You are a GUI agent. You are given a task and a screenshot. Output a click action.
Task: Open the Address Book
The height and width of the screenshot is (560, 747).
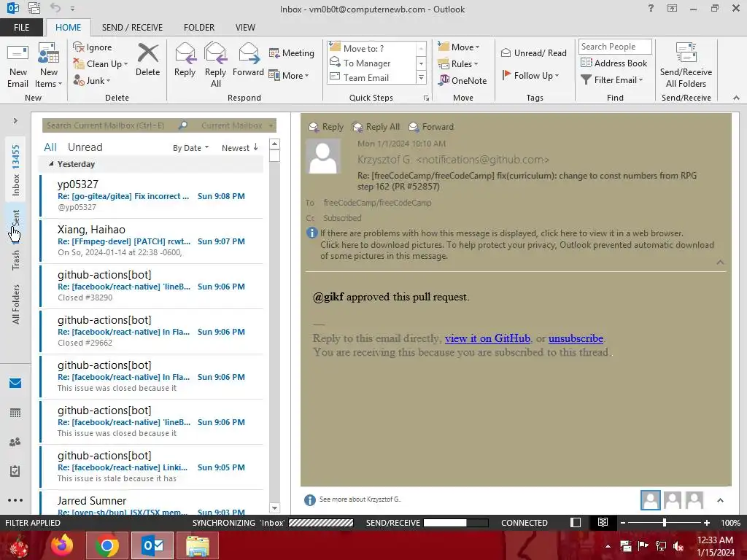coord(614,63)
